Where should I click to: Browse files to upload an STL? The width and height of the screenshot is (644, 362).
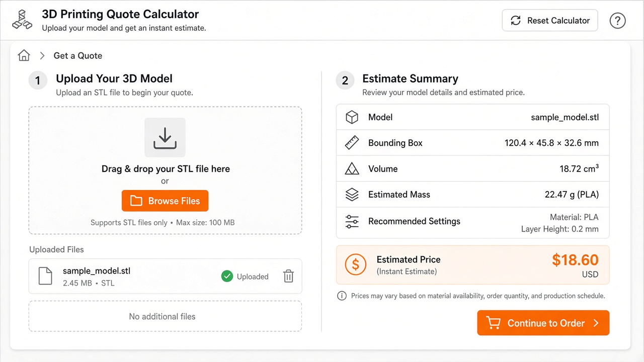tap(165, 201)
